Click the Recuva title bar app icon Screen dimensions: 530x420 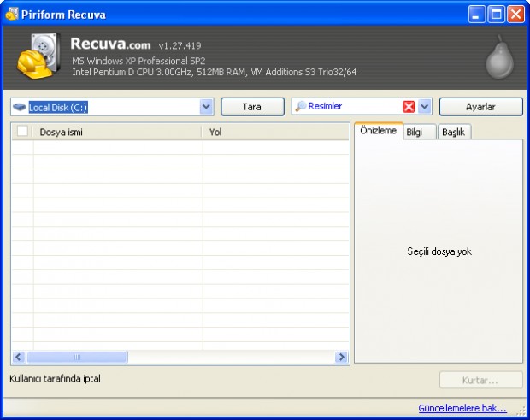click(x=11, y=15)
